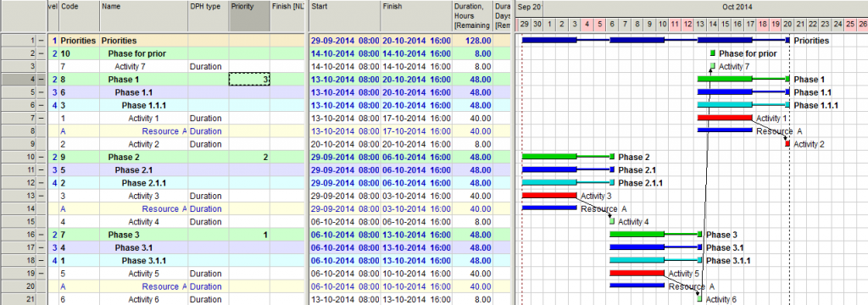Select the red Activity 3 Gantt bar
The height and width of the screenshot is (305, 868).
[549, 195]
